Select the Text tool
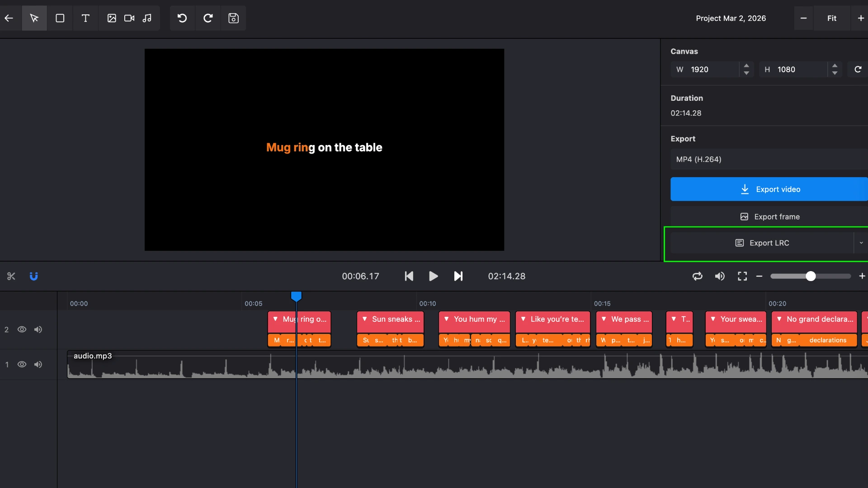This screenshot has width=868, height=488. 85,18
